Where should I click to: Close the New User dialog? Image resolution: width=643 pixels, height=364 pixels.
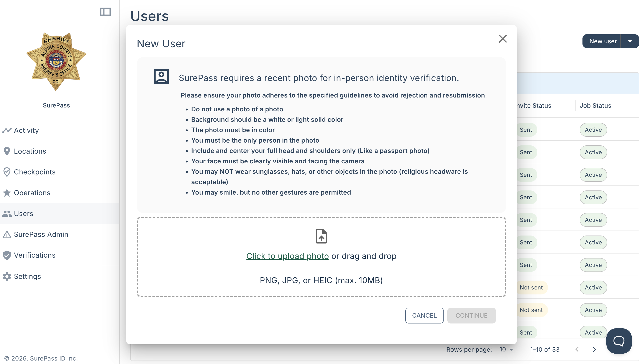(x=503, y=39)
